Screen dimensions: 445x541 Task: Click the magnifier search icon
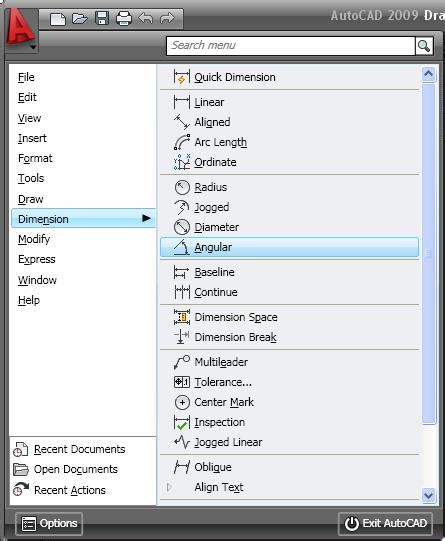424,46
